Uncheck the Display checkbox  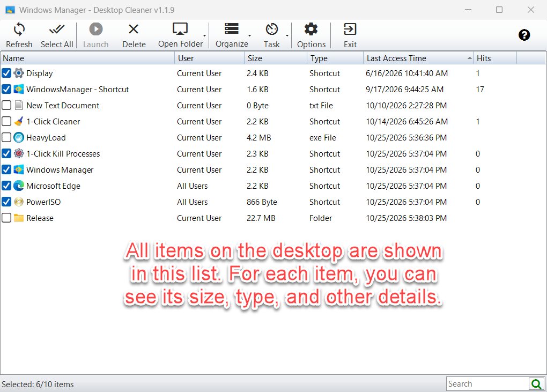coord(6,73)
